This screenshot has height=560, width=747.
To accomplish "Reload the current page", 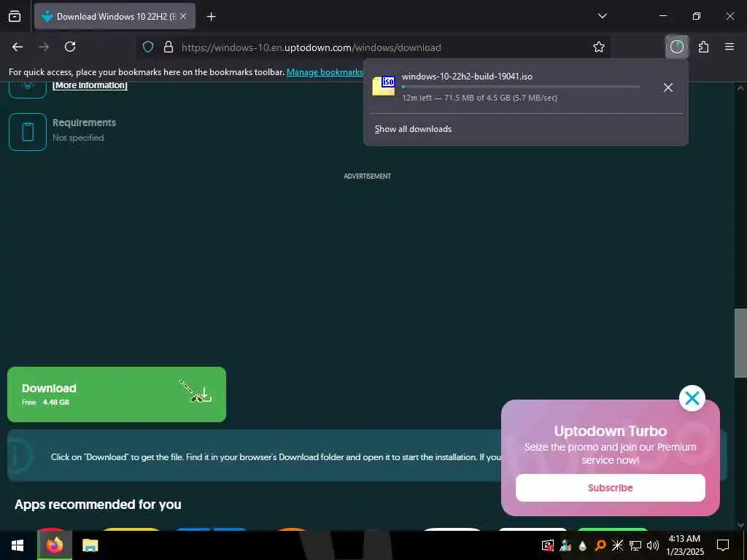I will tap(70, 47).
